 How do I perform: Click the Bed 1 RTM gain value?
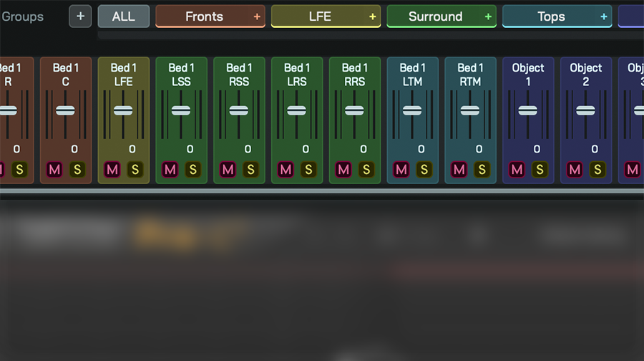pos(479,149)
